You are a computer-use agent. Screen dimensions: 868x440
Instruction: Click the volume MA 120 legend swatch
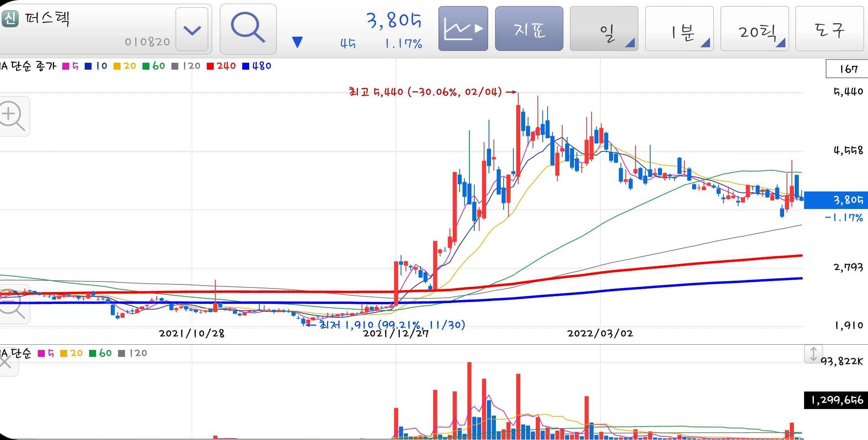pos(121,353)
